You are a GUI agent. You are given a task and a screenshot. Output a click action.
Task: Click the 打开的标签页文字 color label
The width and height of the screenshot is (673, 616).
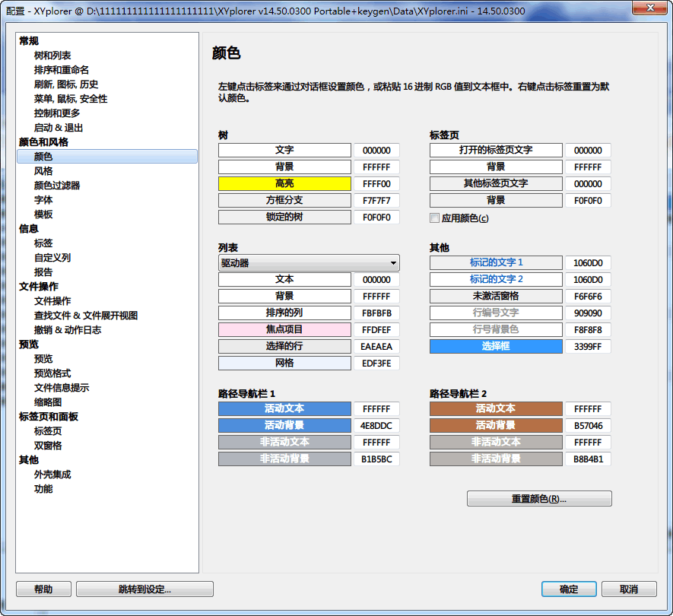(x=496, y=150)
